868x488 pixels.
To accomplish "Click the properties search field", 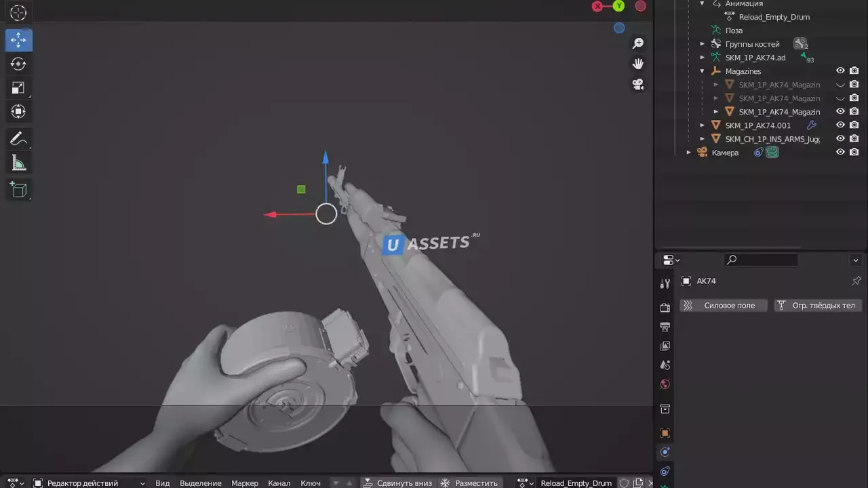I will pos(761,260).
